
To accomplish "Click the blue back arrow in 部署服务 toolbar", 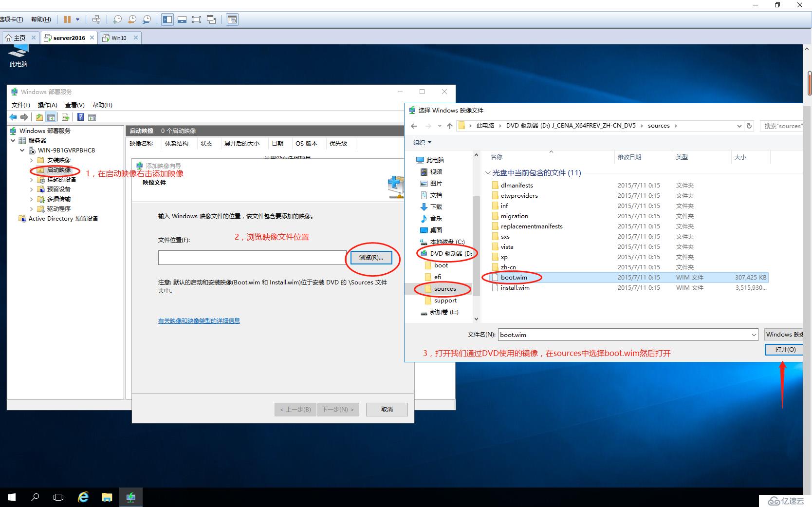I will [13, 117].
